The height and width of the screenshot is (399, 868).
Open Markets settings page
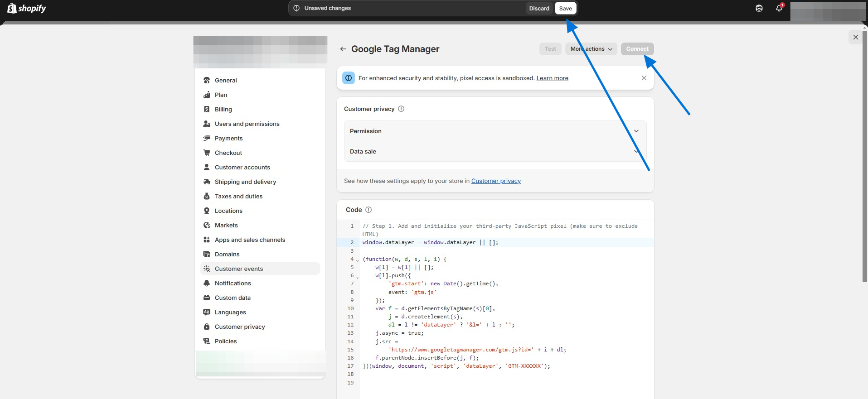tap(260, 225)
